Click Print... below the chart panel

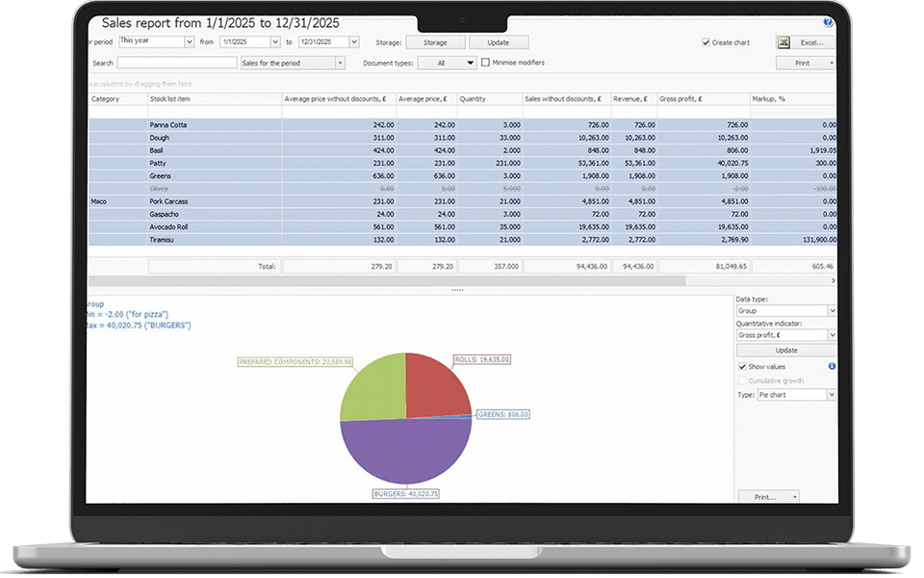point(765,495)
